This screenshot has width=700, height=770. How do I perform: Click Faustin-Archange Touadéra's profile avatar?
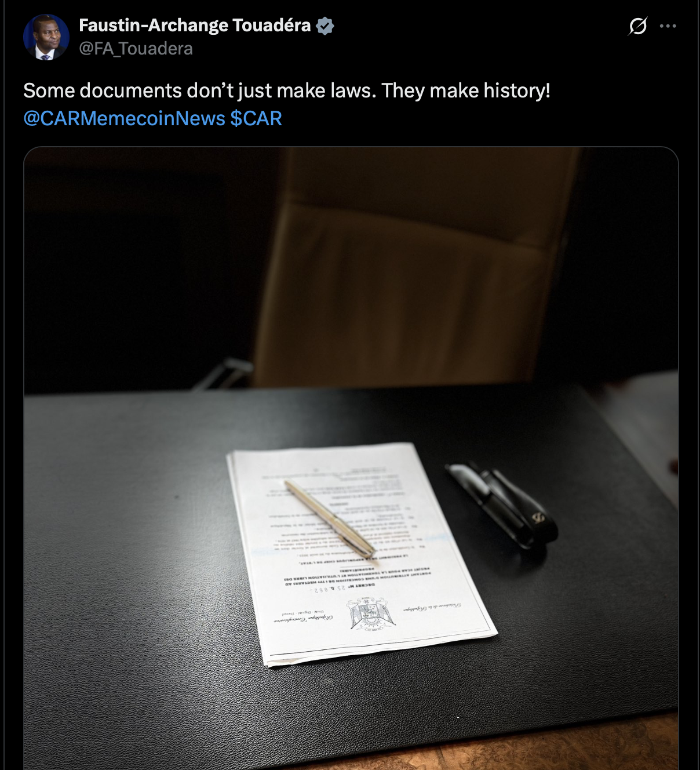pos(46,37)
